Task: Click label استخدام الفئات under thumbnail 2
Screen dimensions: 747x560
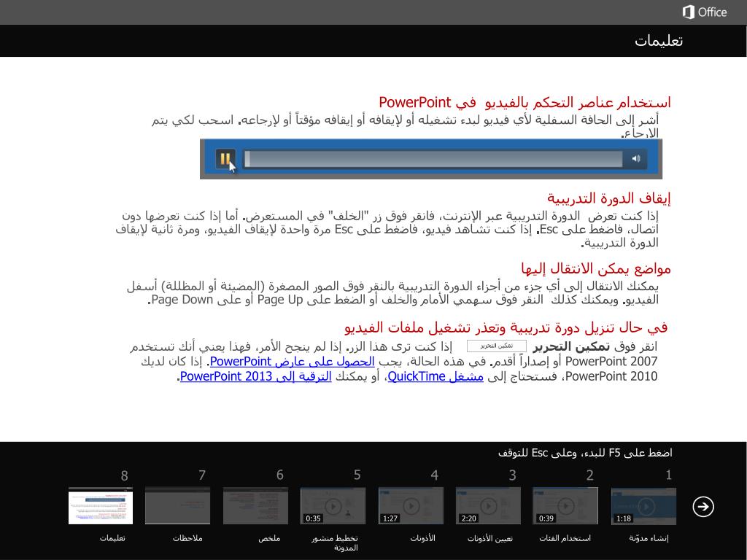Action: click(x=565, y=538)
